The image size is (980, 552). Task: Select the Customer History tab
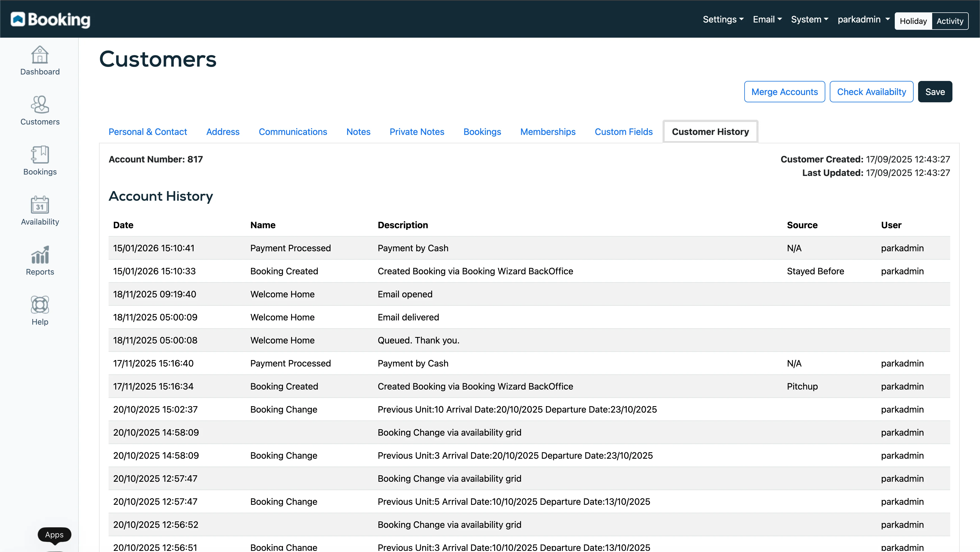click(x=710, y=132)
